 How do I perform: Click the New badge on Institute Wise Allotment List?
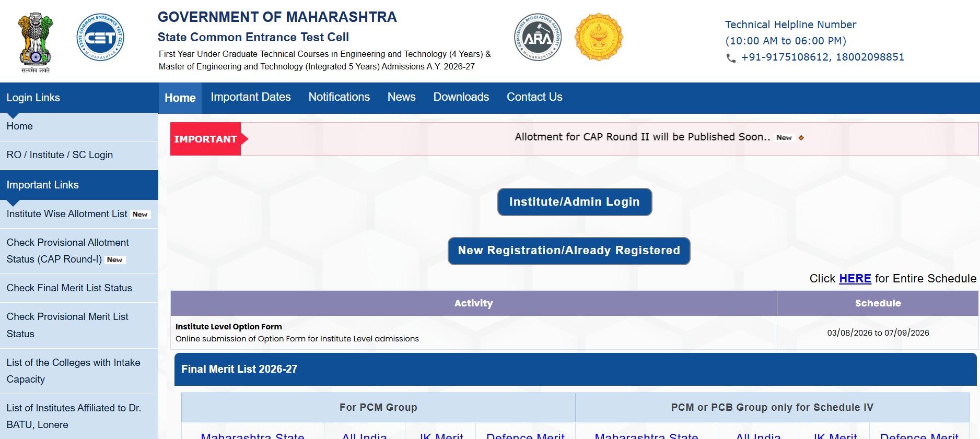click(140, 215)
